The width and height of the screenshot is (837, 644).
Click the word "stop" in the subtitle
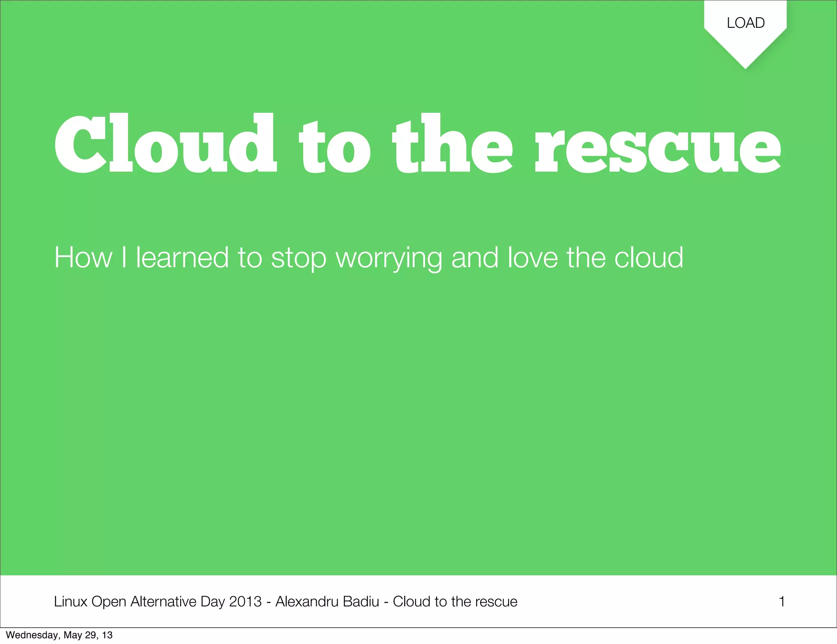point(299,258)
